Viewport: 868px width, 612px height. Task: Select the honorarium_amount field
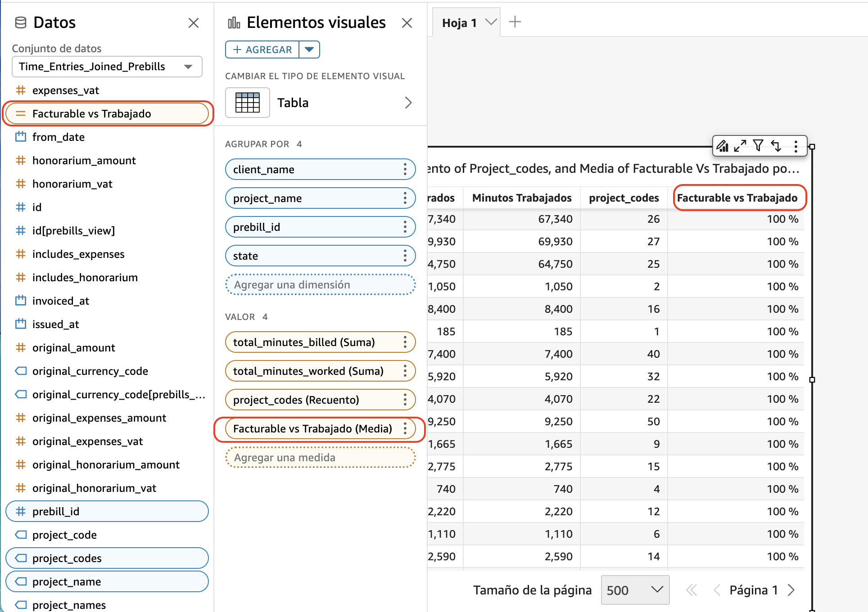coord(107,161)
